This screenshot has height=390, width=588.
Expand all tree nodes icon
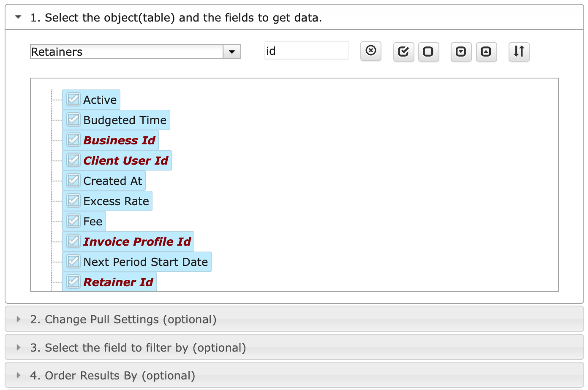click(x=461, y=52)
